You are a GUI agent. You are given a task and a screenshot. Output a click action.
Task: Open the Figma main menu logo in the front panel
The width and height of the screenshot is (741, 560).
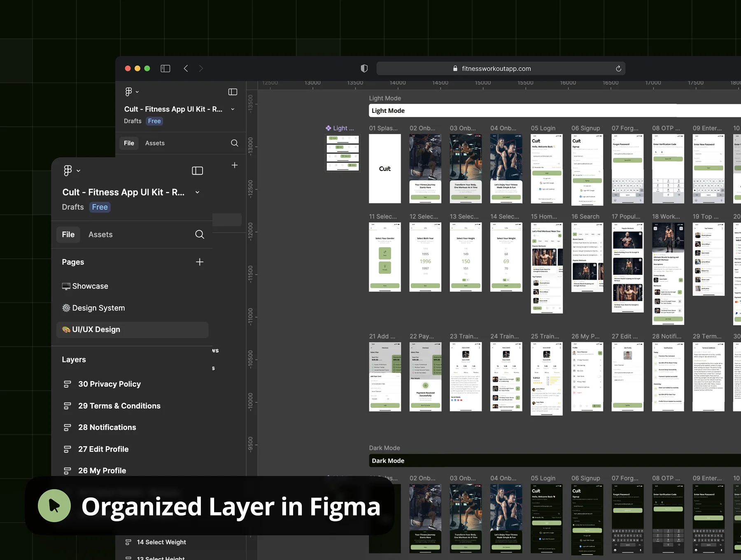[x=68, y=170]
